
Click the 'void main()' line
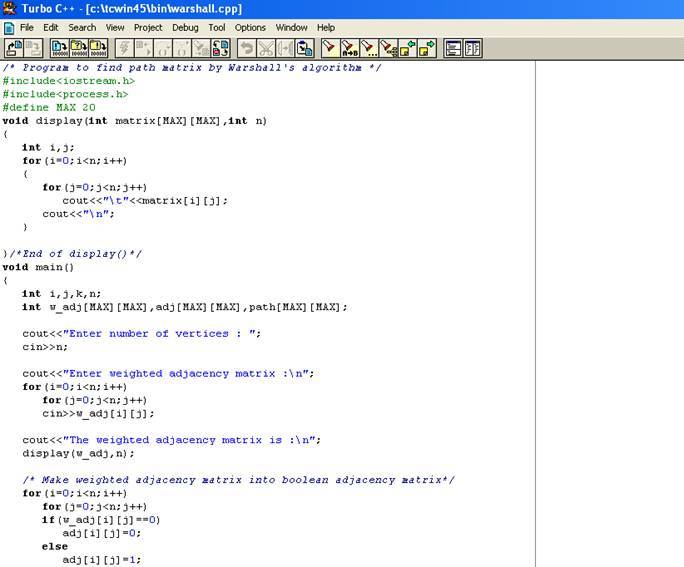(x=38, y=267)
